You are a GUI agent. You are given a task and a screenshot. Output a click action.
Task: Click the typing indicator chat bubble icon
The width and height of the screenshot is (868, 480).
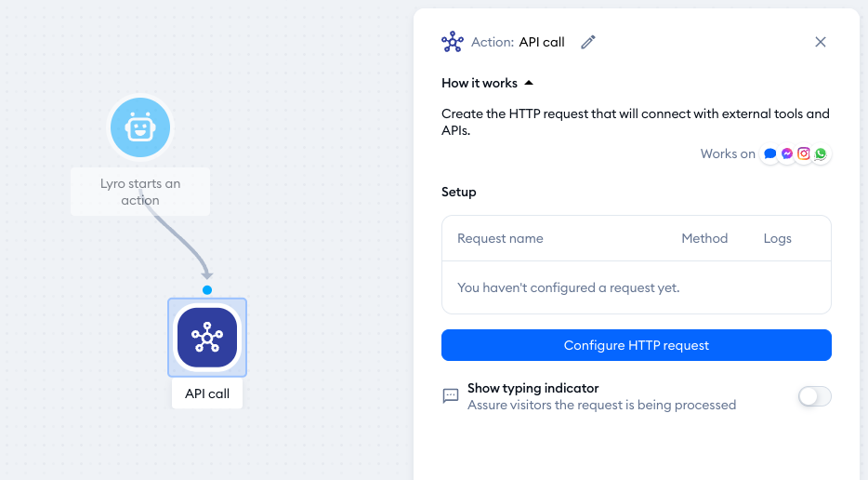click(451, 395)
